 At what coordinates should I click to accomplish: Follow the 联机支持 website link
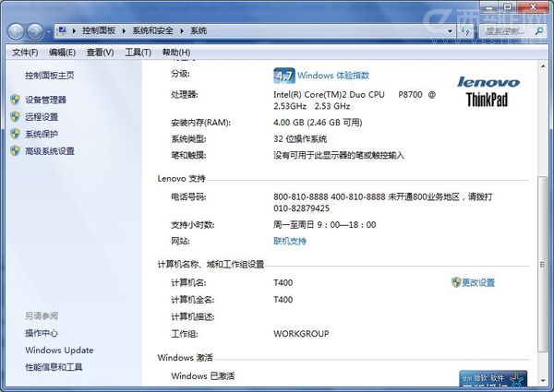coord(289,241)
